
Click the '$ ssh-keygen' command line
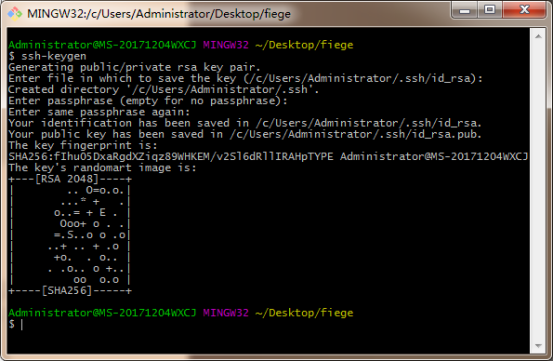(47, 56)
